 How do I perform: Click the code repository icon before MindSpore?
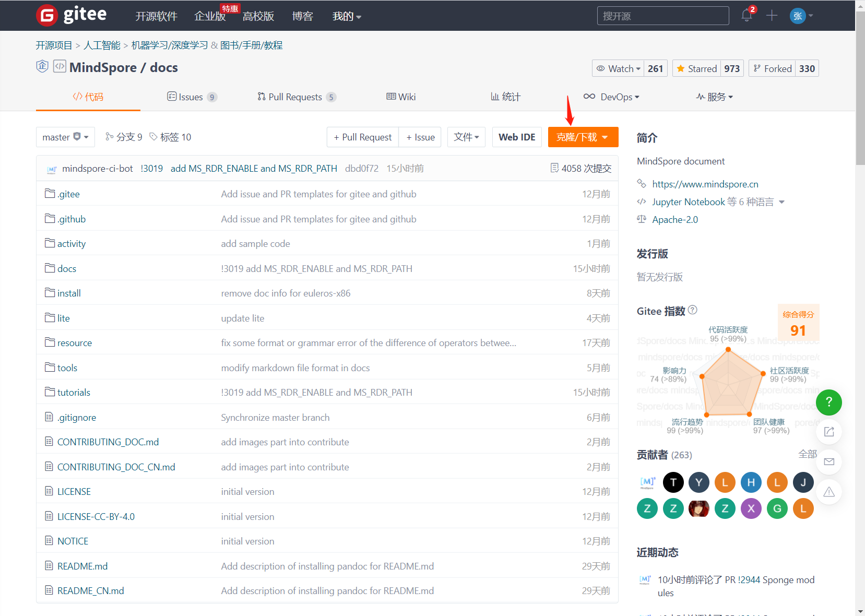coord(60,66)
